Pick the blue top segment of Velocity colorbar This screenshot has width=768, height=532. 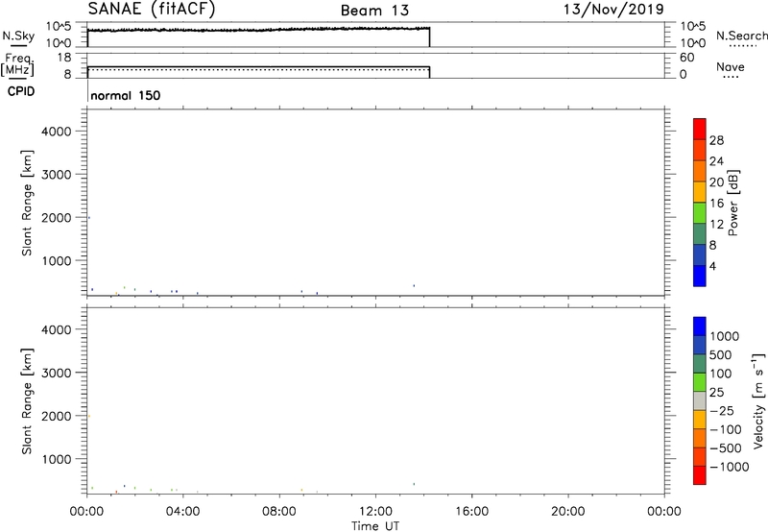point(700,326)
